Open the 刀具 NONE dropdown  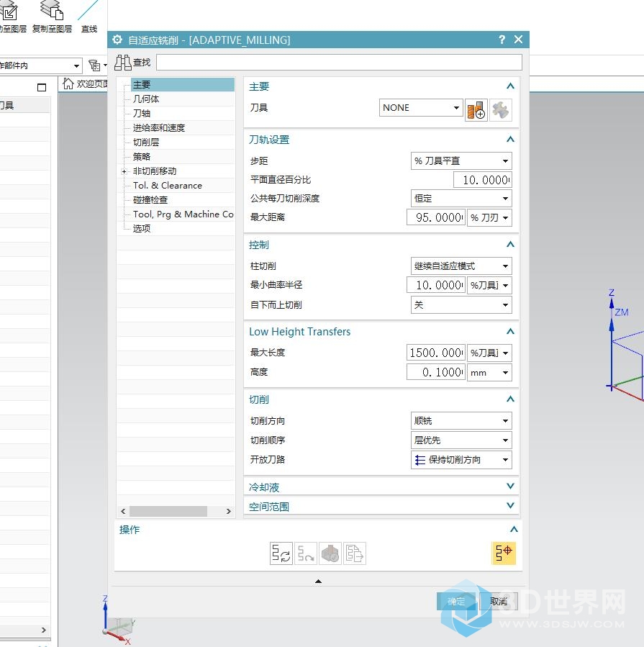[x=421, y=108]
